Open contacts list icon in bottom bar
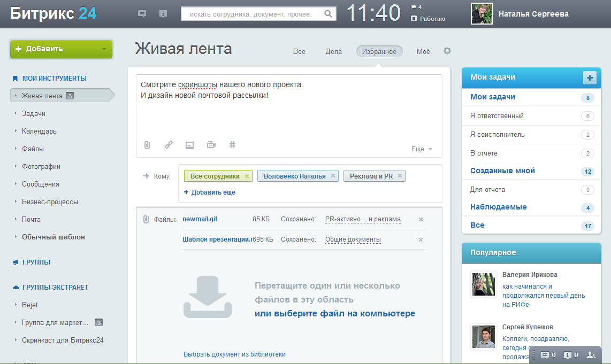The width and height of the screenshot is (611, 364). coord(591,355)
